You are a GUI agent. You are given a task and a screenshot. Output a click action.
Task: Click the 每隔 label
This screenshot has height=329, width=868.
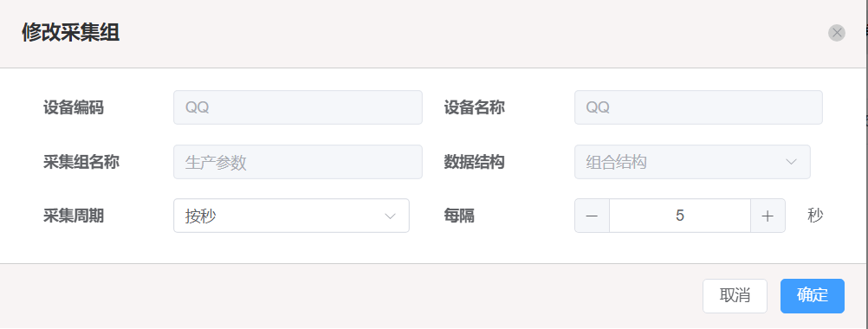point(459,216)
